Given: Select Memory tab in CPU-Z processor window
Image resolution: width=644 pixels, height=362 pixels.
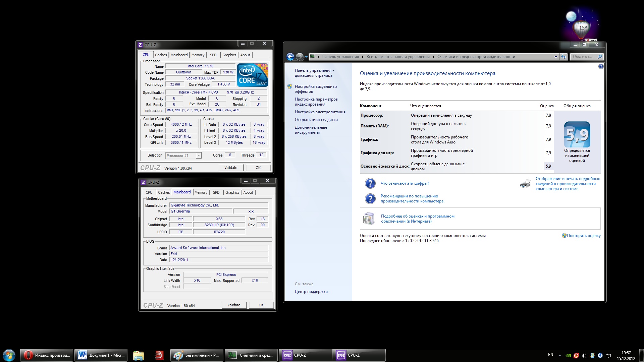Looking at the screenshot, I should coord(198,55).
